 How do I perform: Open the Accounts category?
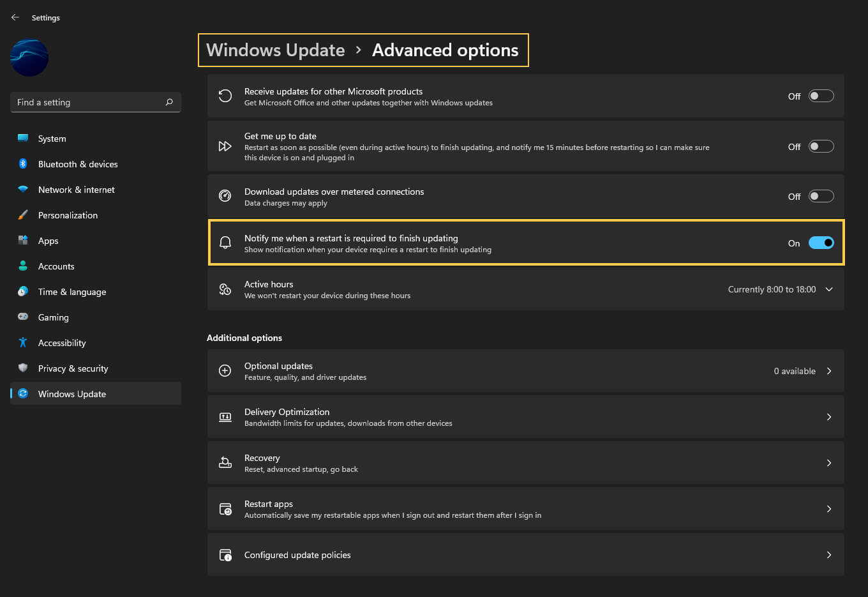[96, 266]
